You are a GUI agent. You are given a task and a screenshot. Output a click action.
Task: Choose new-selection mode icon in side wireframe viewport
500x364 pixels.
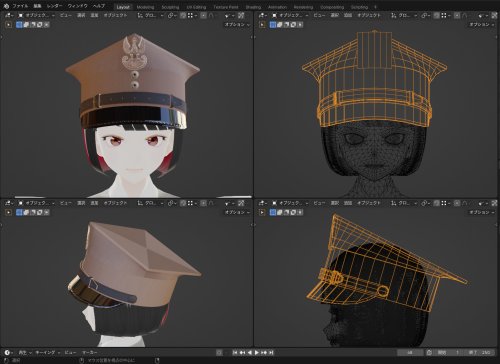tap(273, 212)
